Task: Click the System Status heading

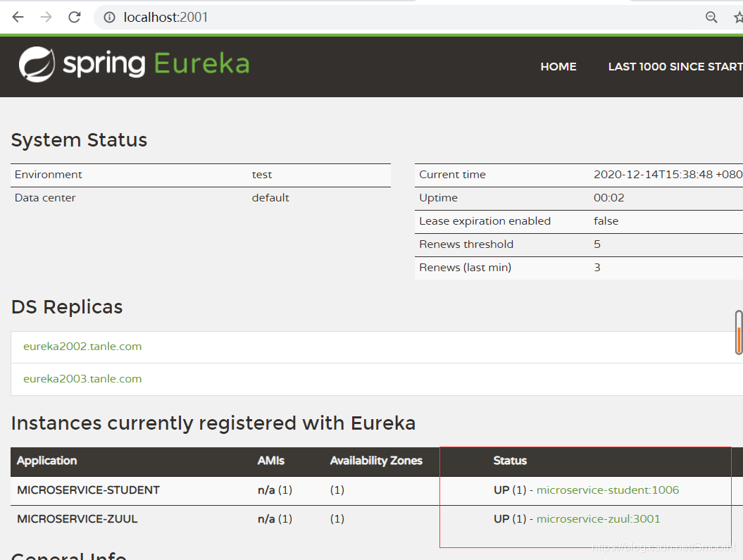Action: pyautogui.click(x=79, y=139)
